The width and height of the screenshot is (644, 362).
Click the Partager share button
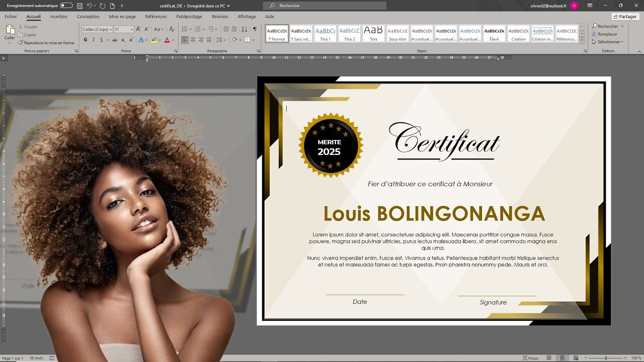coord(625,17)
